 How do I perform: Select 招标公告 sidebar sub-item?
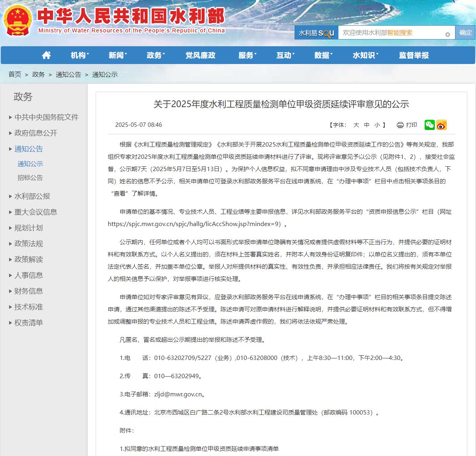coord(30,178)
